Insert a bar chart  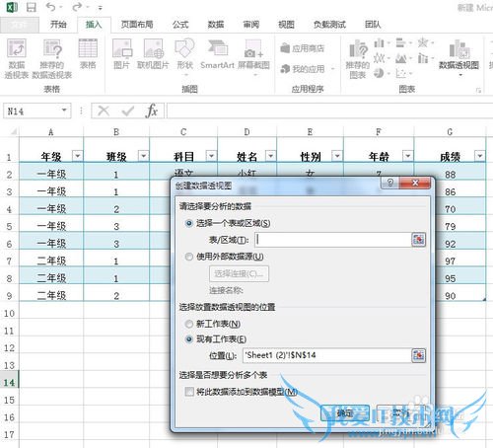tap(403, 42)
